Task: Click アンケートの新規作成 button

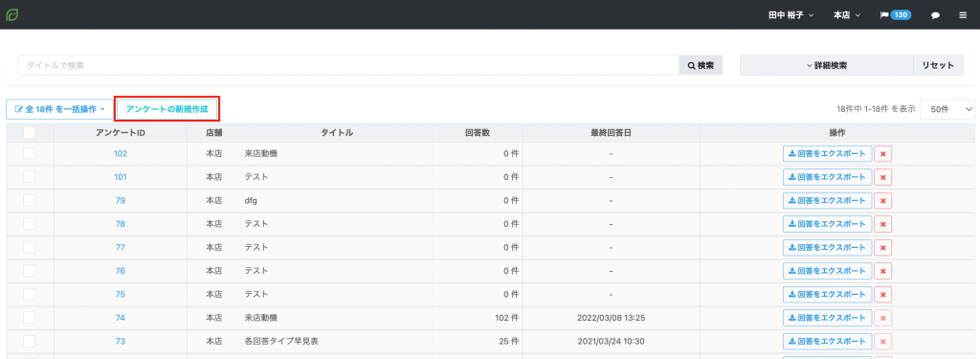Action: (167, 109)
